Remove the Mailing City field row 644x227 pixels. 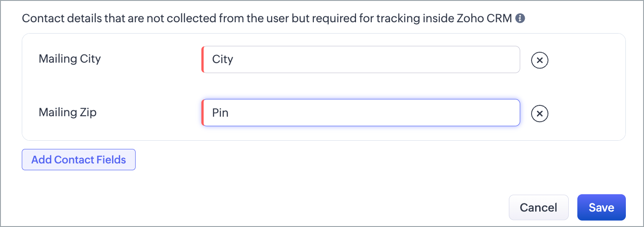[x=540, y=59]
